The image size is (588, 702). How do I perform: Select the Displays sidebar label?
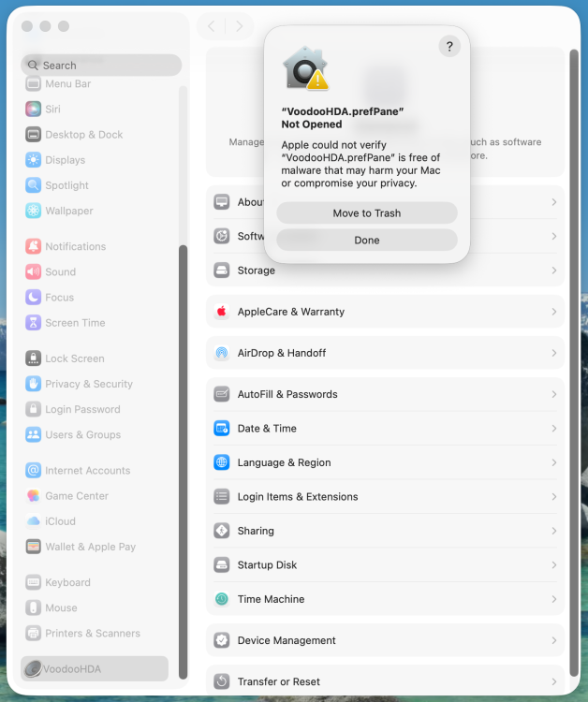[66, 160]
